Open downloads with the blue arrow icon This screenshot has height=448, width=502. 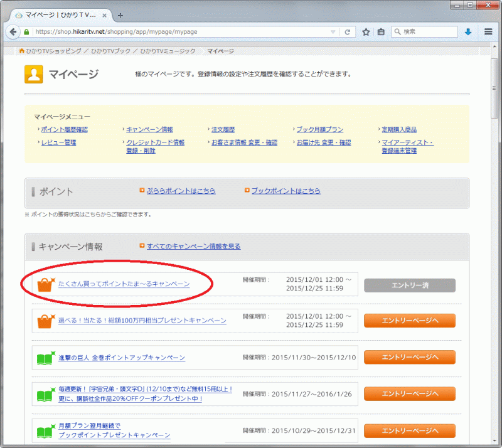[468, 32]
